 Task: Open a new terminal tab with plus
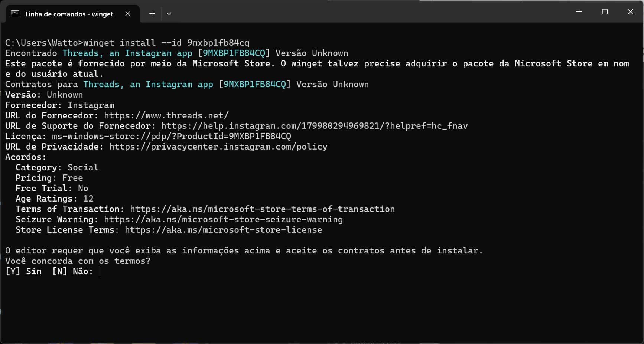152,14
